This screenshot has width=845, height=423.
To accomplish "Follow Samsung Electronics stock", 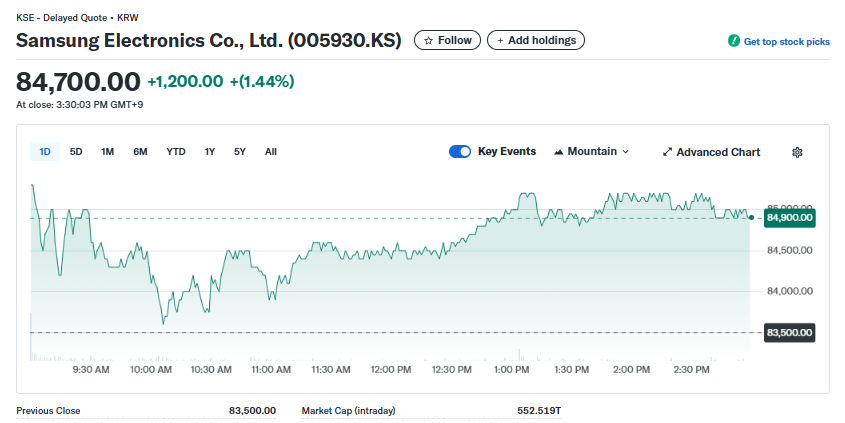I will [447, 40].
